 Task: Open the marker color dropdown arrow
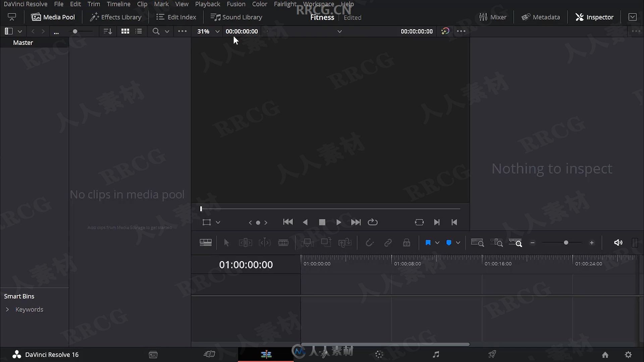[458, 243]
